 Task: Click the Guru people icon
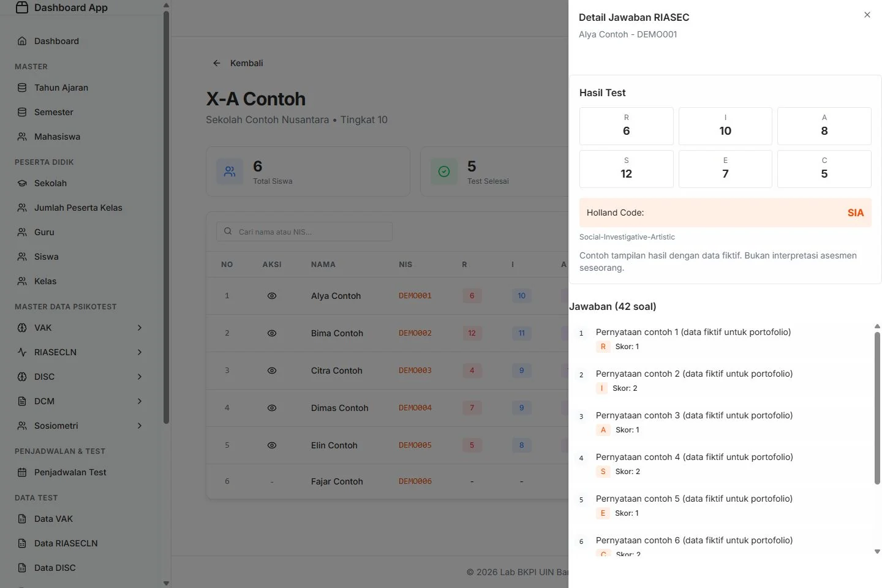(22, 232)
